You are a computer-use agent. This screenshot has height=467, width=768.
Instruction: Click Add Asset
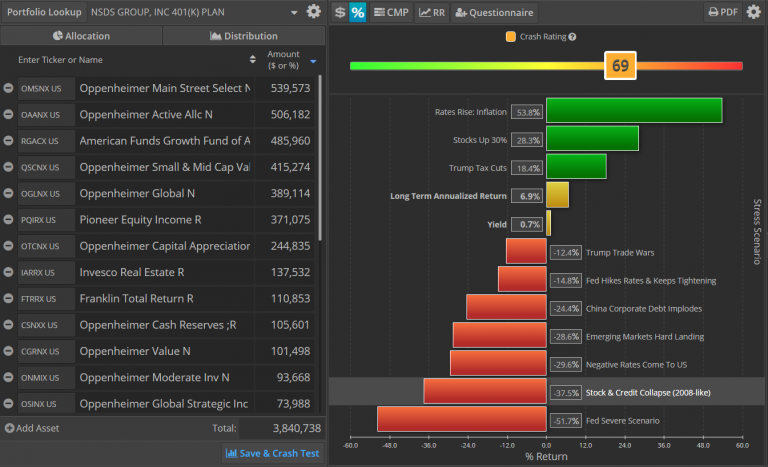tap(36, 428)
